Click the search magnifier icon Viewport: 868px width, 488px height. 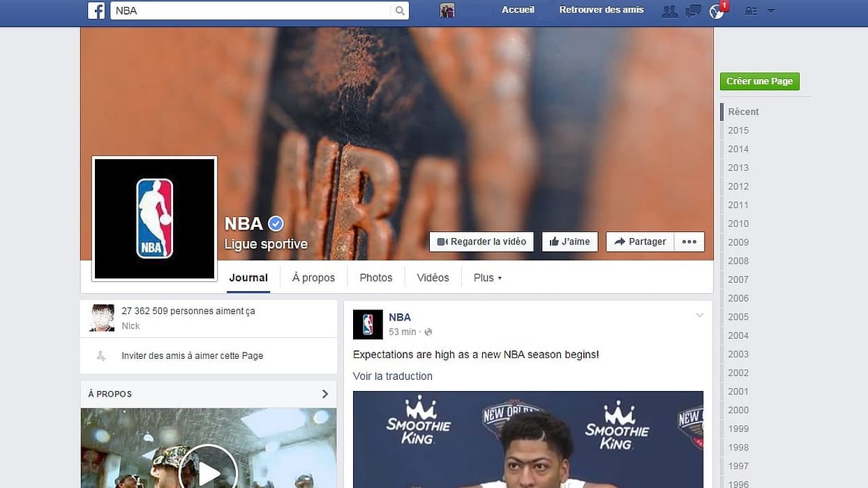click(x=400, y=10)
